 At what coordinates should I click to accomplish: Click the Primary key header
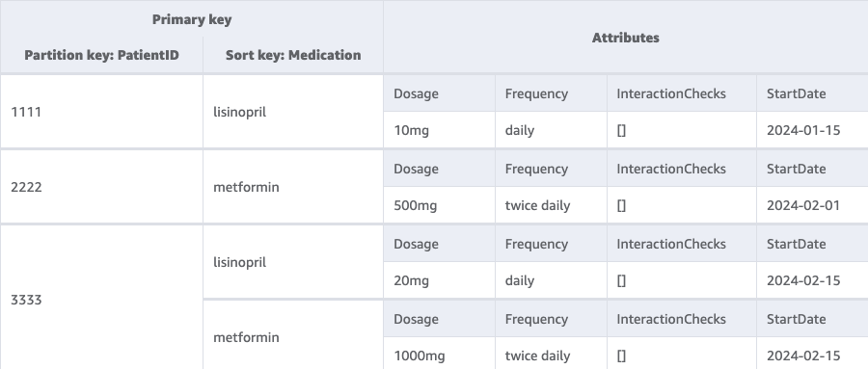click(x=192, y=19)
